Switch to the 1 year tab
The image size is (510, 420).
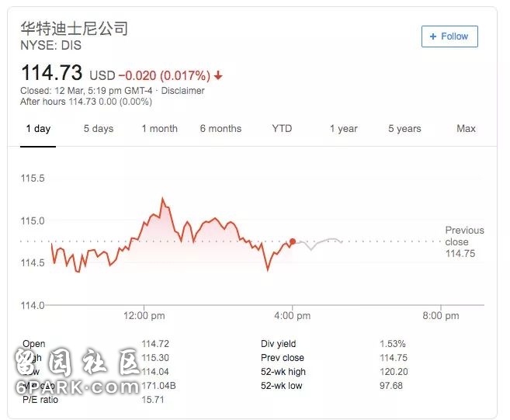click(343, 129)
